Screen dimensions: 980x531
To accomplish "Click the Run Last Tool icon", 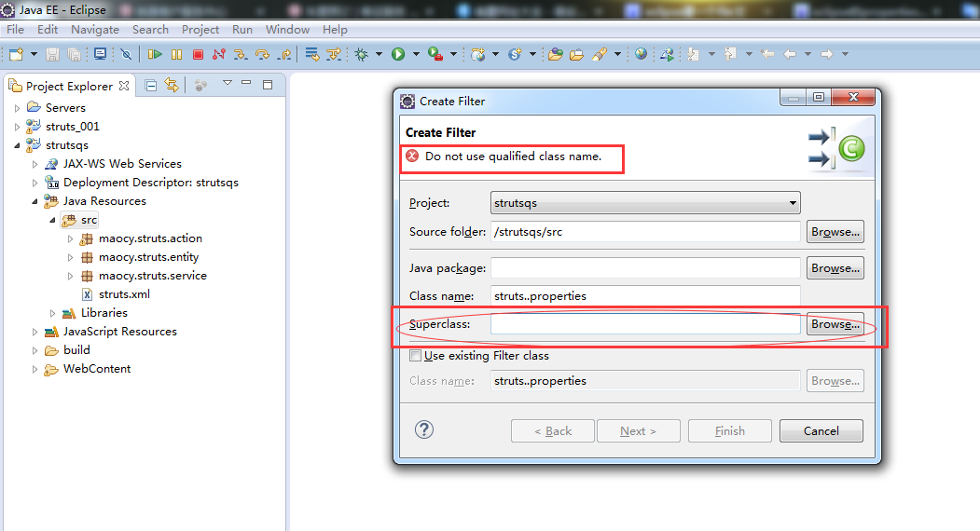I will (435, 54).
